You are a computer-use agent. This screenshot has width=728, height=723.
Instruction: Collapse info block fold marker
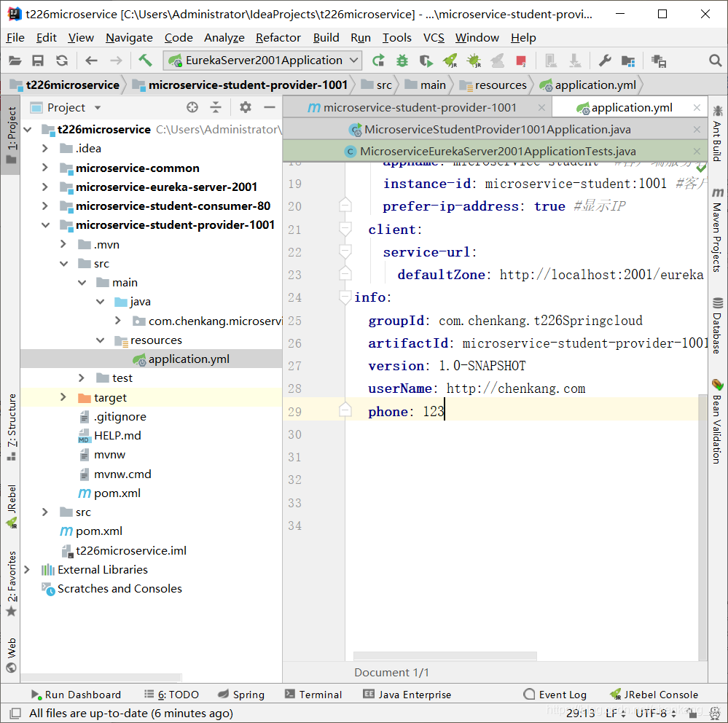tap(345, 297)
